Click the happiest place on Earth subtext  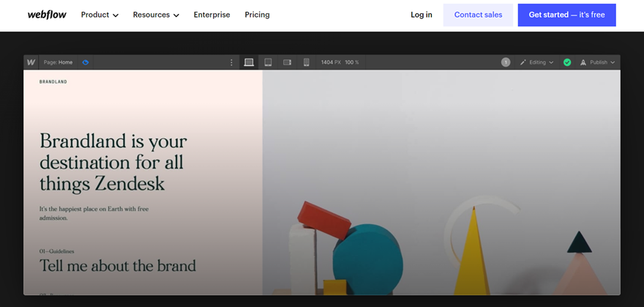tap(94, 213)
